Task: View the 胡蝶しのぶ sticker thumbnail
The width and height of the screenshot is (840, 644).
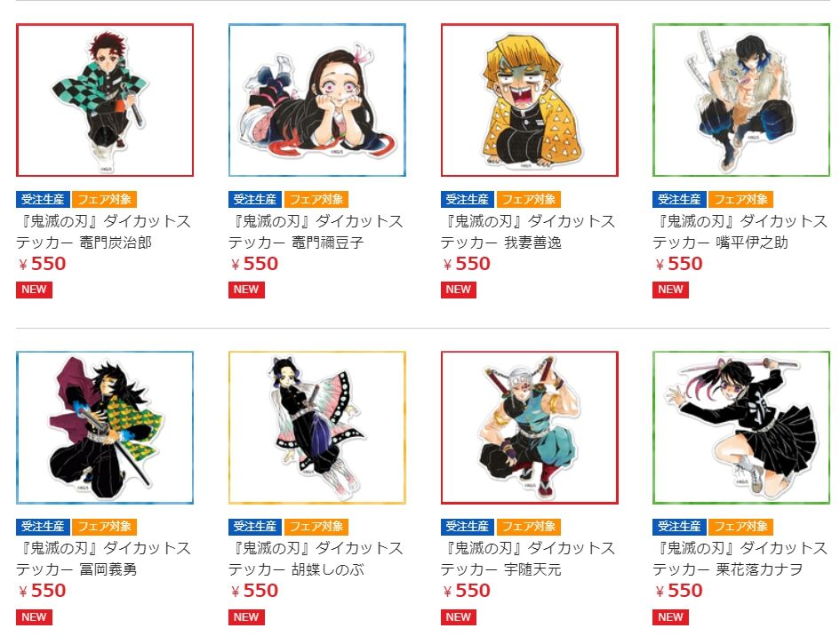Action: 317,428
